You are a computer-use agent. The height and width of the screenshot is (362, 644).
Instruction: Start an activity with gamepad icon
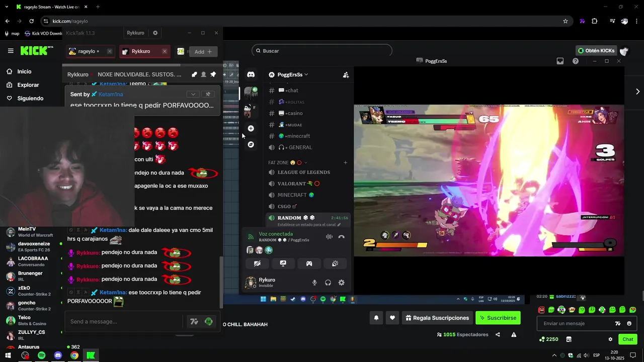[x=309, y=263]
